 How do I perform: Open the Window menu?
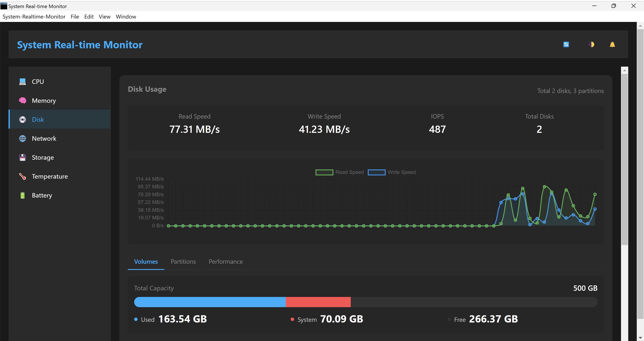[x=126, y=16]
